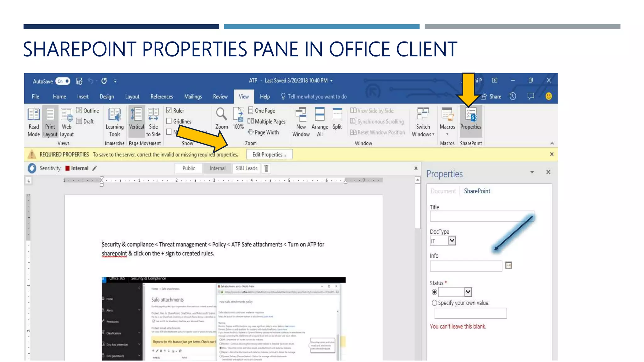Image resolution: width=644 pixels, height=362 pixels.
Task: Toggle AutoSave switch
Action: click(x=63, y=81)
